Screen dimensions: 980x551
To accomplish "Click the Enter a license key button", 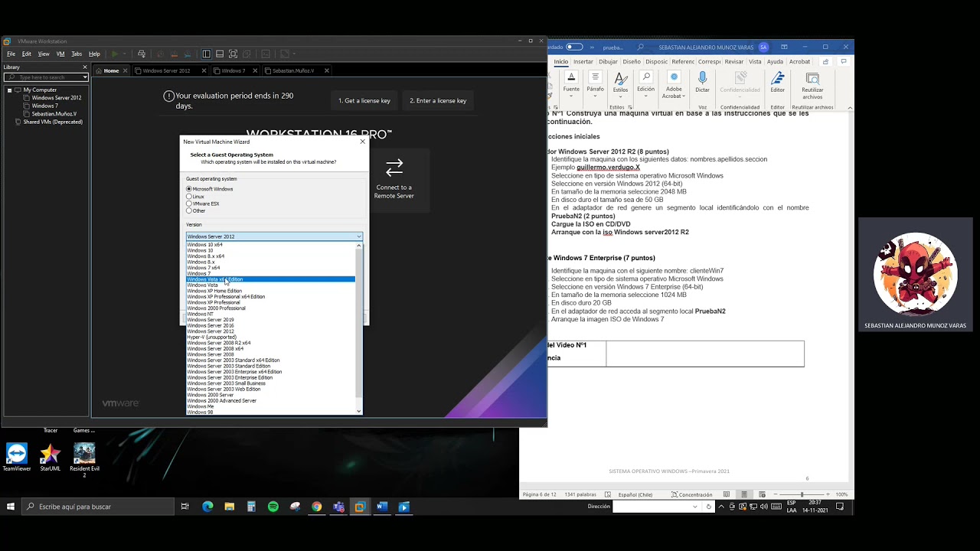I will [438, 101].
